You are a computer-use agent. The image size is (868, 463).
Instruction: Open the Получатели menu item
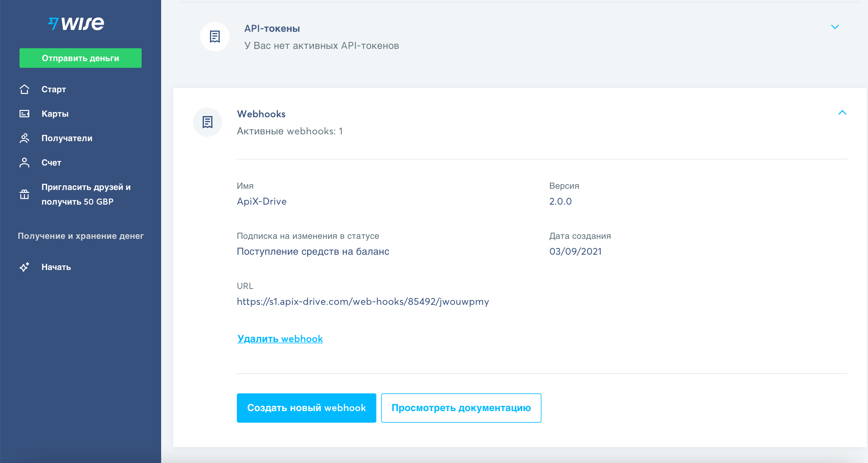coord(67,138)
